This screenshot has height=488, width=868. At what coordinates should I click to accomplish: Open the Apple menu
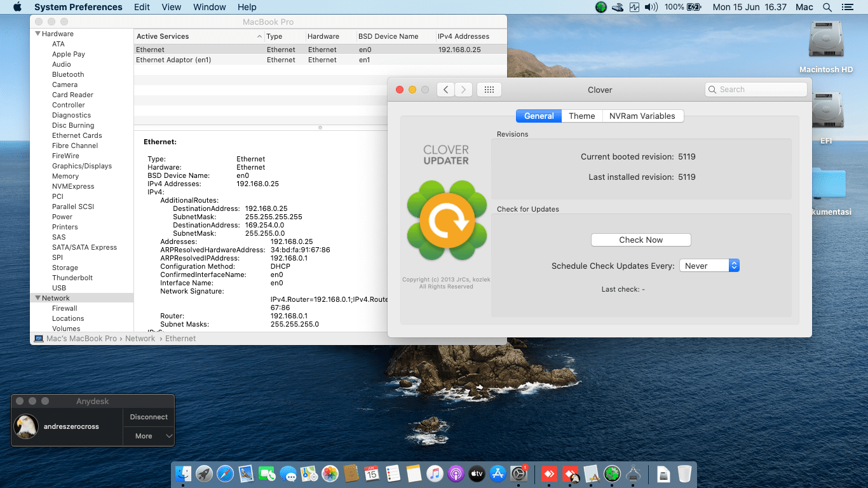[x=17, y=7]
